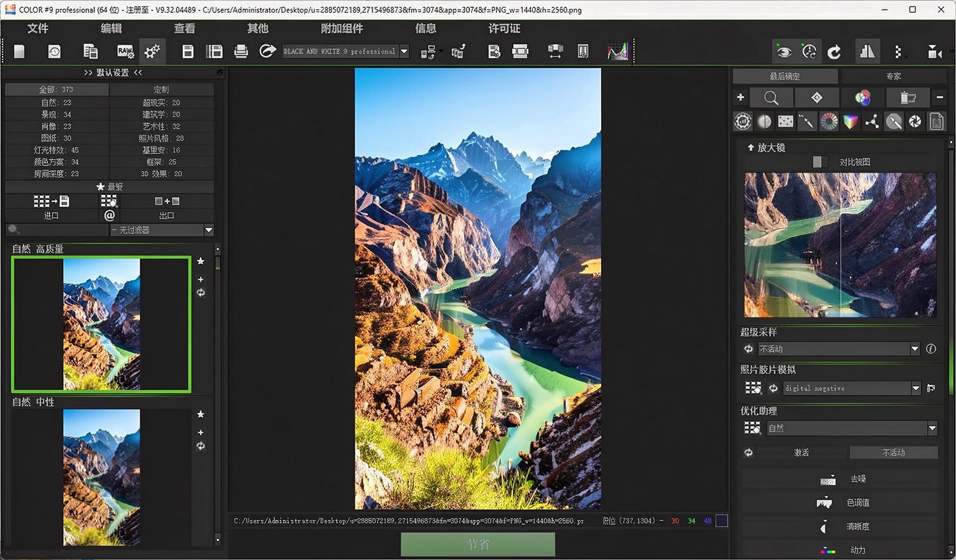956x560 pixels.
Task: Open the gears settings icon in toolbar
Action: [x=152, y=52]
